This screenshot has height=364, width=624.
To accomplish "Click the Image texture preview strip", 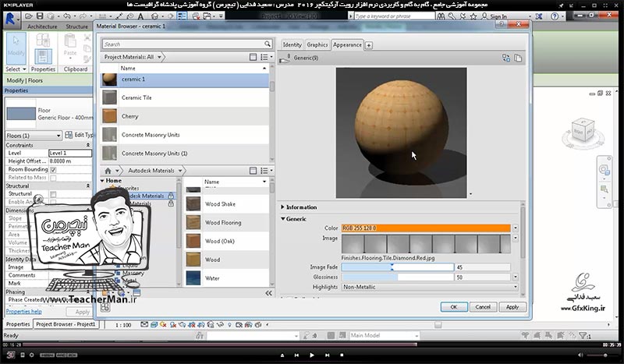I will point(426,244).
